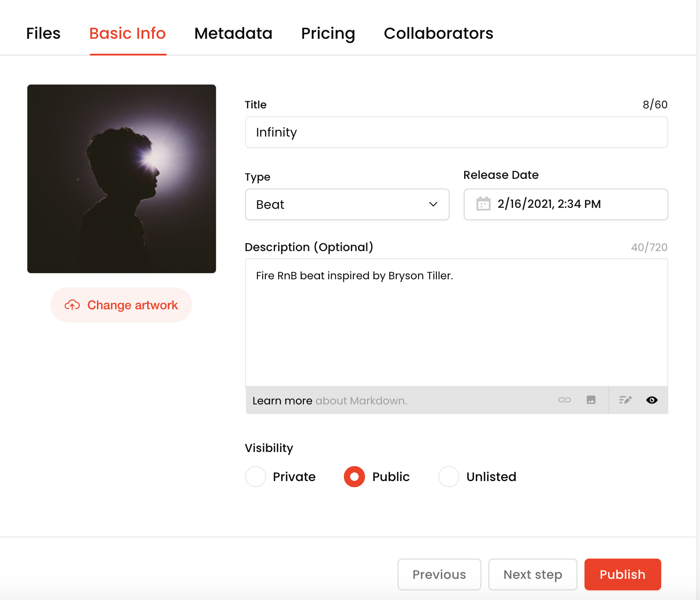Follow the Learn more Markdown link
This screenshot has width=700, height=600.
(x=282, y=401)
